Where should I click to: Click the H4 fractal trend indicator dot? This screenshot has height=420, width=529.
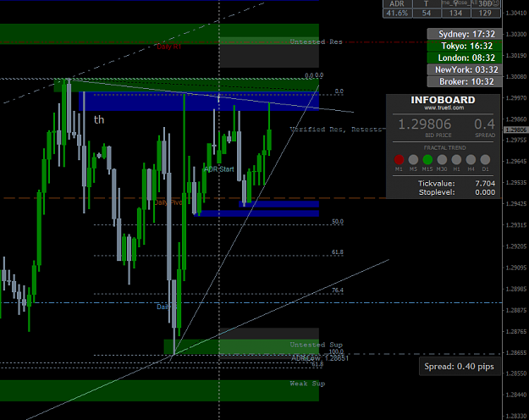[471, 159]
